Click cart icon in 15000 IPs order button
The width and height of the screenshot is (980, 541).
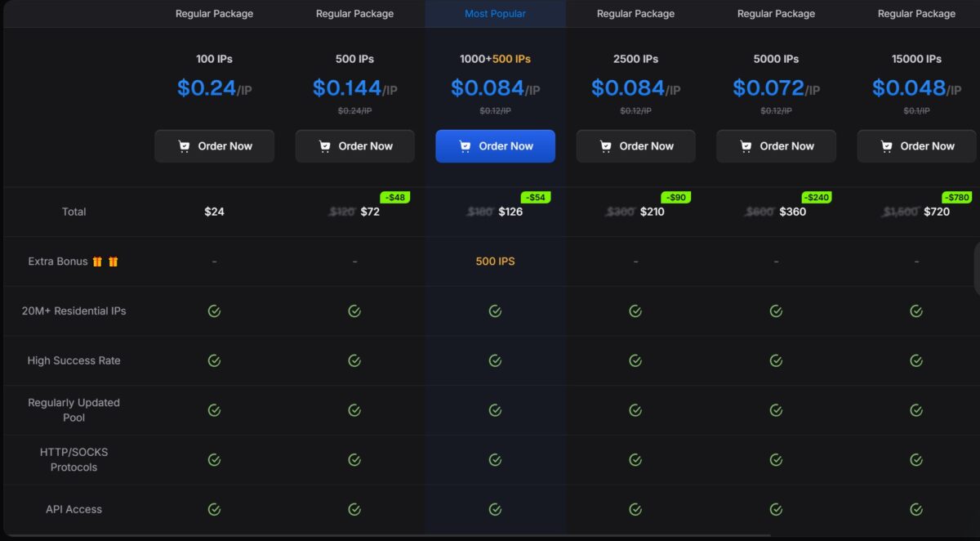tap(886, 146)
